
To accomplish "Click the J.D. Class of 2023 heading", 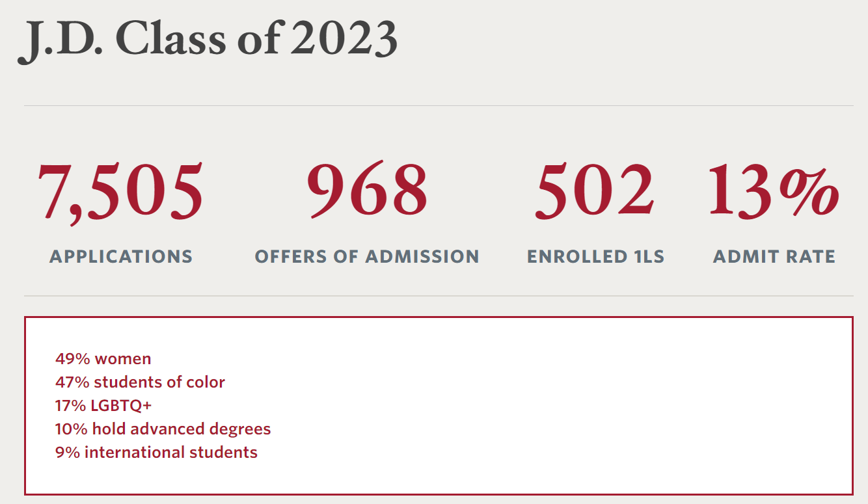I will 208,40.
